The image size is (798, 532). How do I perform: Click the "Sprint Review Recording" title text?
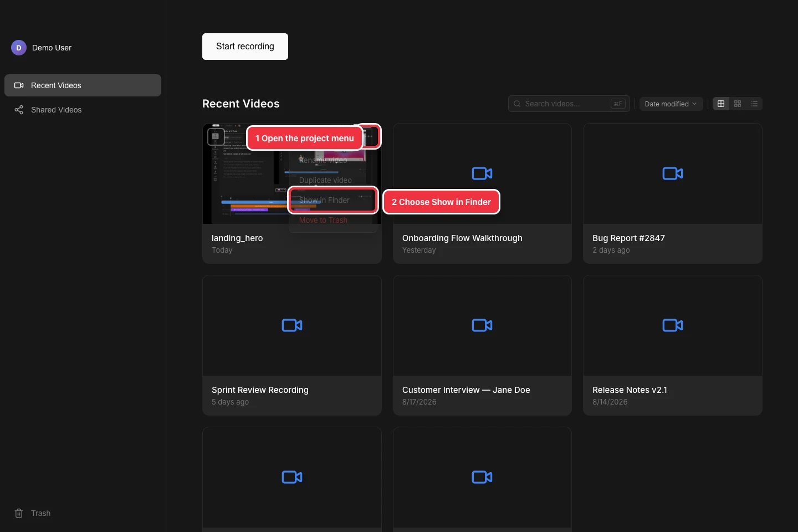260,390
